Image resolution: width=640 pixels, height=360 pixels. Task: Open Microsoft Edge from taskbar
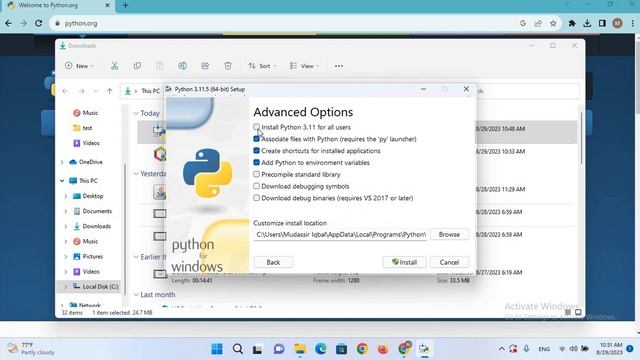321,349
